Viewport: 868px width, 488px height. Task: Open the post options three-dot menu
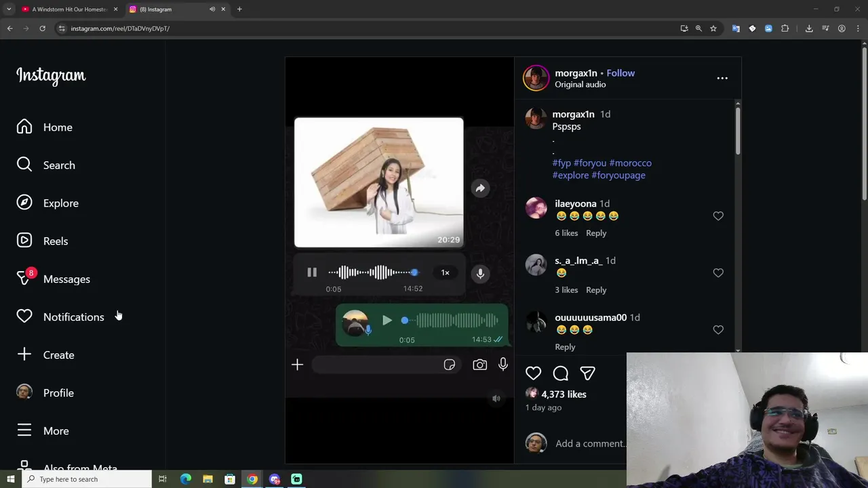pos(722,78)
